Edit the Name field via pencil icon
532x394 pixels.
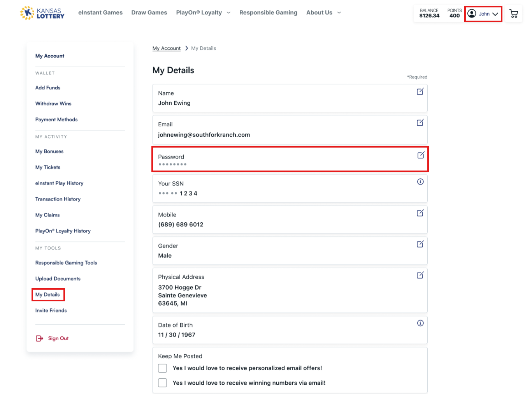420,91
